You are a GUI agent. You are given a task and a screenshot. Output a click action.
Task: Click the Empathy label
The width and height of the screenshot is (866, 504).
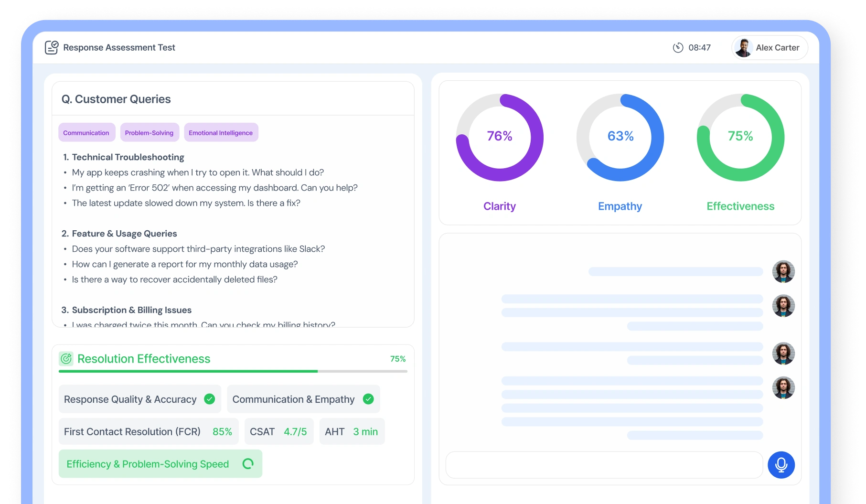click(620, 206)
